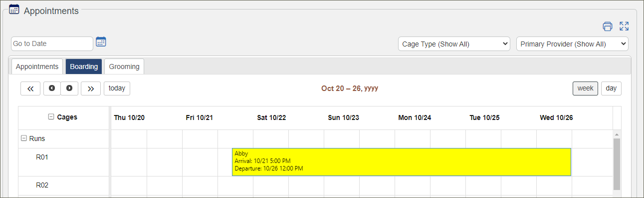
Task: Click the today button
Action: pos(117,88)
